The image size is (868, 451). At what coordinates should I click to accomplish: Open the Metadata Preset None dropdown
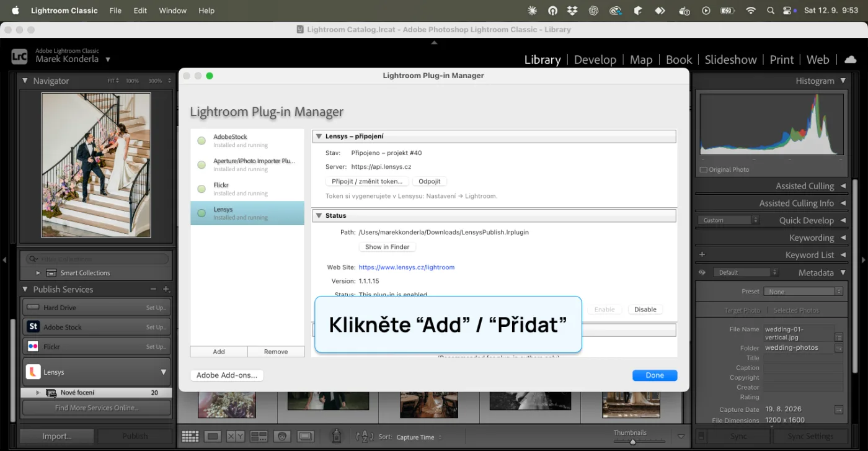[x=803, y=292]
